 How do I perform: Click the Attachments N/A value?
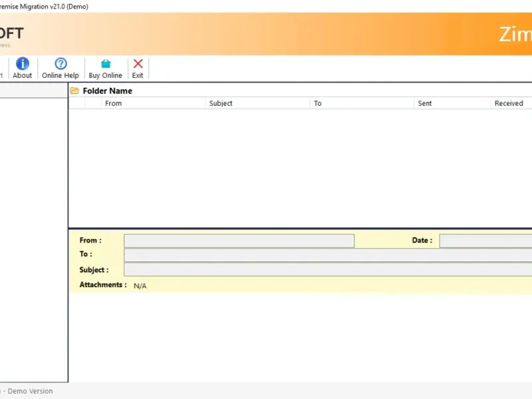point(140,286)
